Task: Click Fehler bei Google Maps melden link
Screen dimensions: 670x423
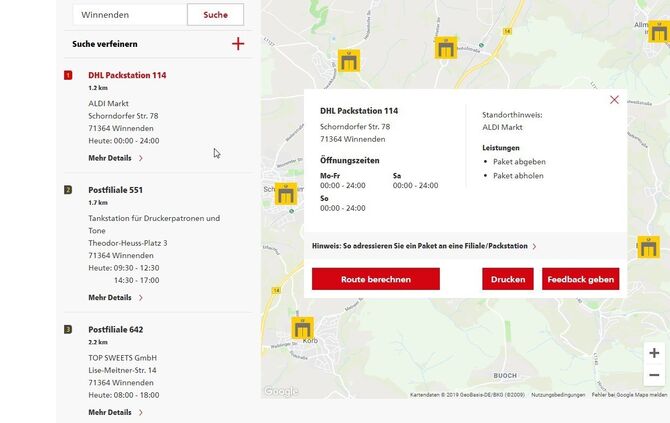Action: coord(629,395)
